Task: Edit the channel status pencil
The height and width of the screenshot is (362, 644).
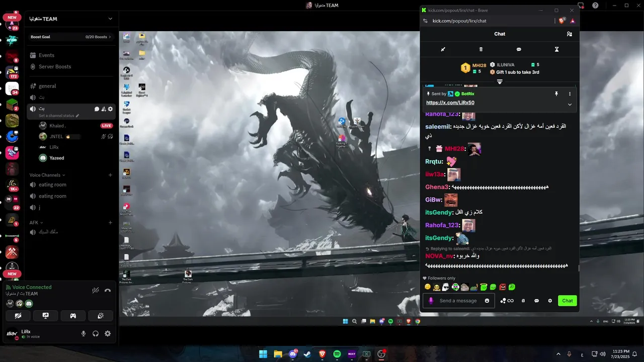Action: (77, 116)
